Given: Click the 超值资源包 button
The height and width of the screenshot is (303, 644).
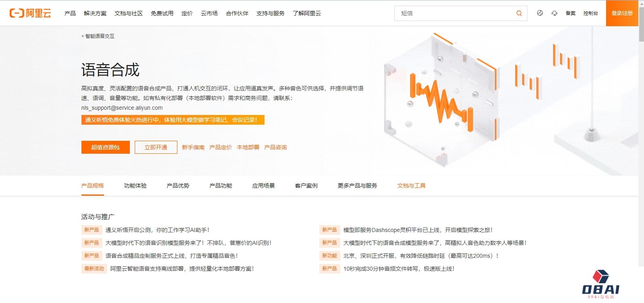Looking at the screenshot, I should coord(105,147).
